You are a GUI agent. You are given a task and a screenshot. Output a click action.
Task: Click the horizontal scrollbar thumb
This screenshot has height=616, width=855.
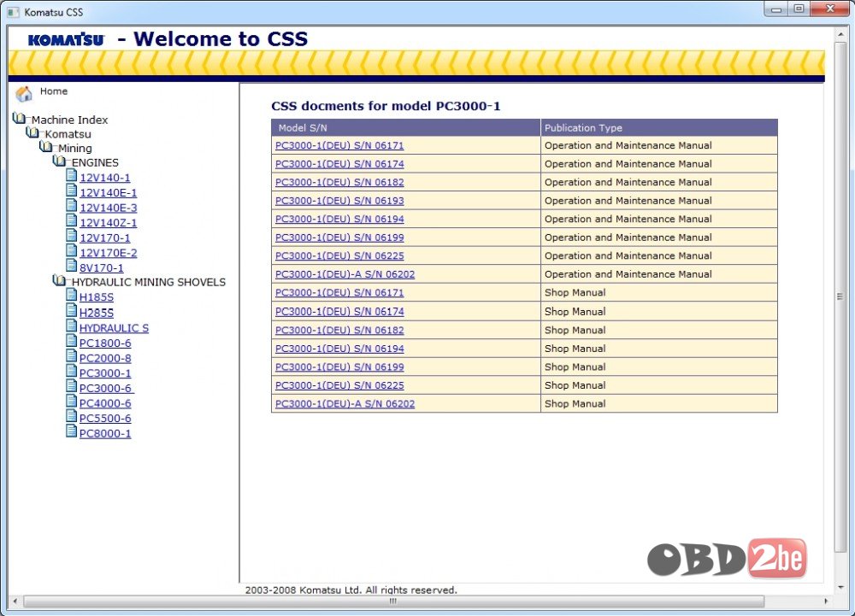(393, 601)
